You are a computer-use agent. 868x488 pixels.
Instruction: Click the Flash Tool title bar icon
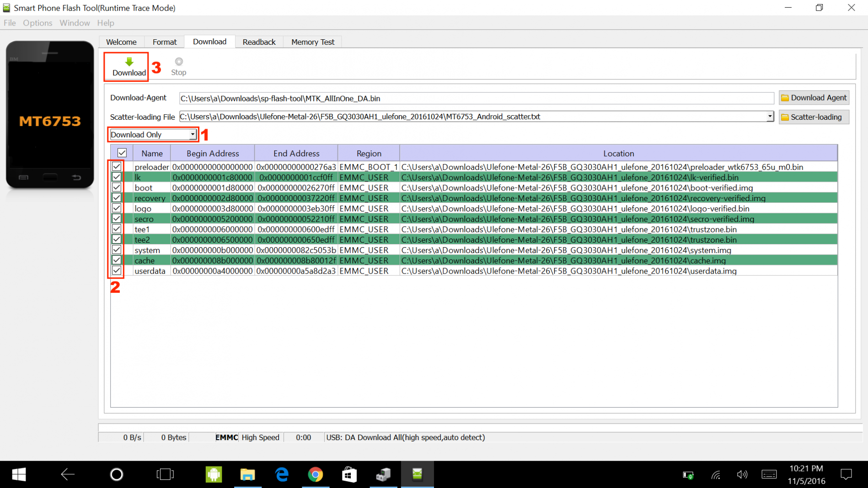6,8
